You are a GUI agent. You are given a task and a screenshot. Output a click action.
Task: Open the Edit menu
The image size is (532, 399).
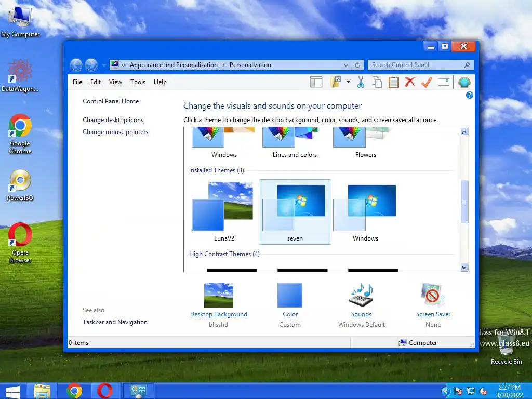96,82
